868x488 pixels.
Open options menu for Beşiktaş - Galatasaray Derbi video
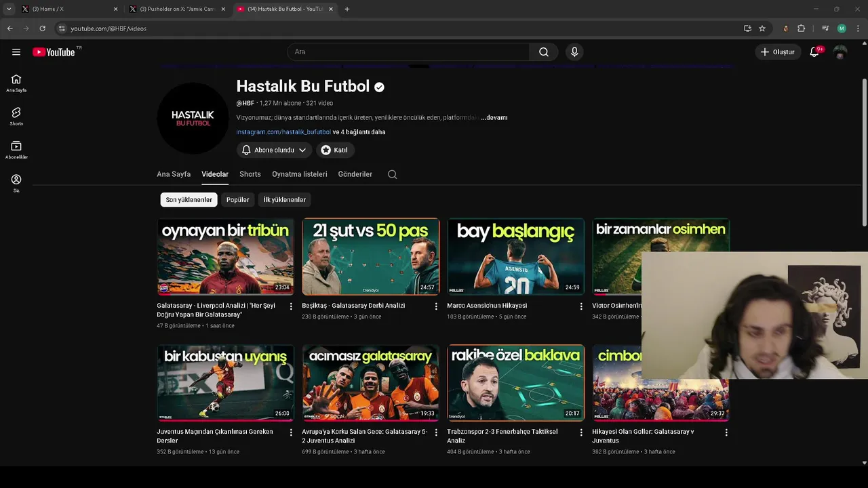coord(436,306)
